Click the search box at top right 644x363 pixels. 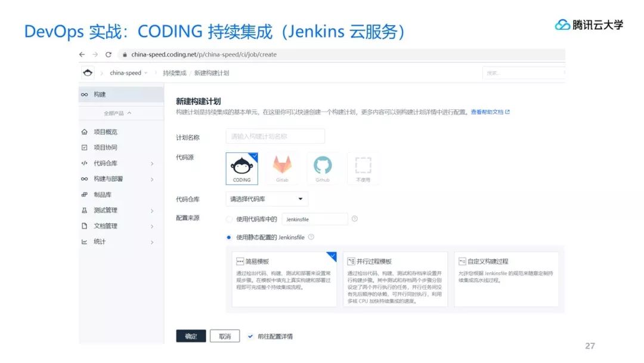point(524,73)
